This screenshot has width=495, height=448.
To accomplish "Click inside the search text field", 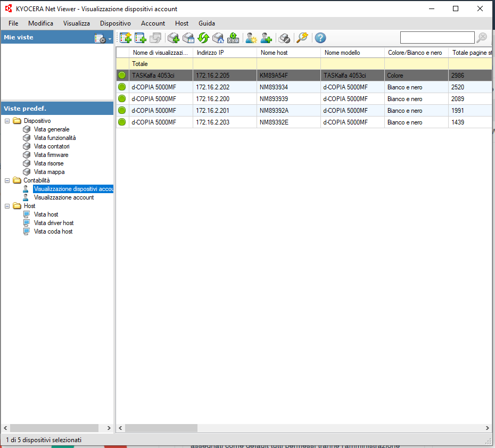I will 437,38.
